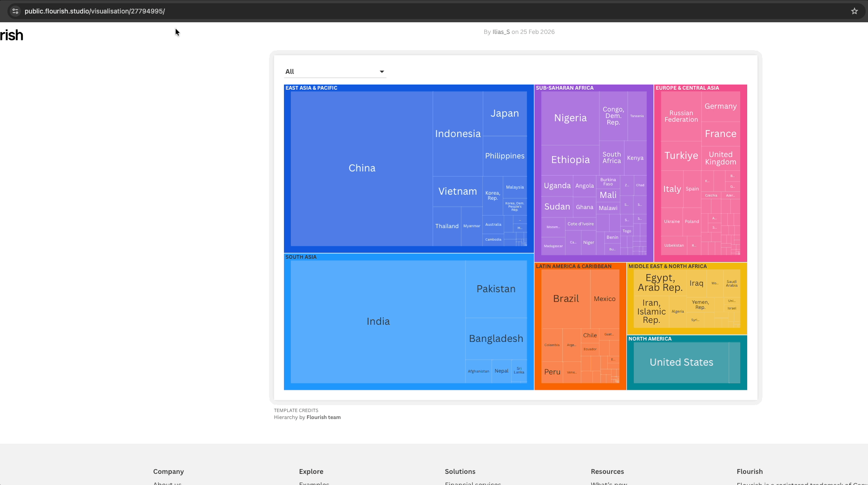The height and width of the screenshot is (485, 868).
Task: Click the Europe & Central Asia header
Action: coord(687,88)
